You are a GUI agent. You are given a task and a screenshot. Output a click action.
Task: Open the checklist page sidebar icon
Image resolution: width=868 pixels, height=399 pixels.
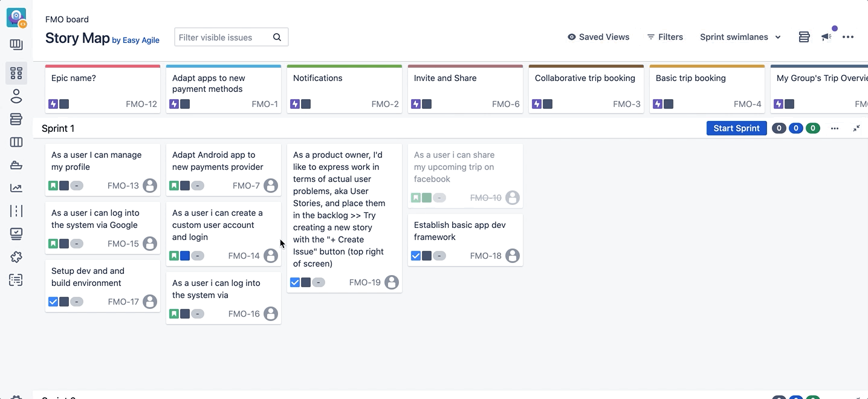16,280
